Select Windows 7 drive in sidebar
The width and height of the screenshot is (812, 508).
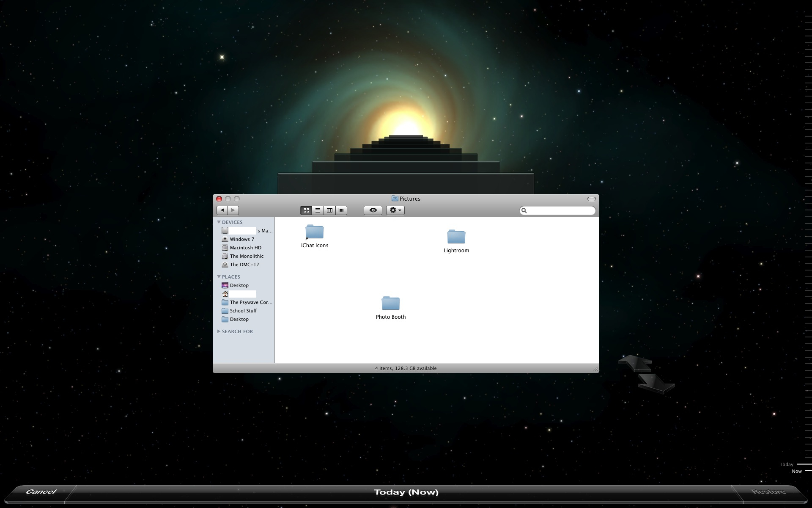(x=242, y=239)
